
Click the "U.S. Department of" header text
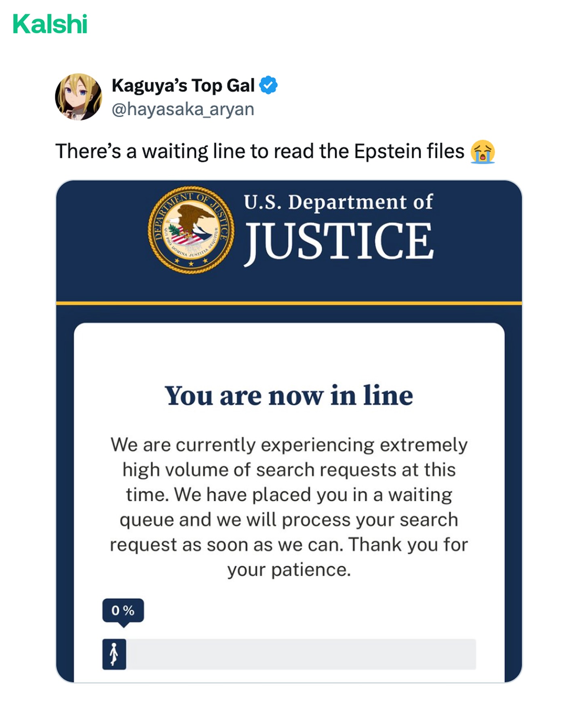point(338,202)
